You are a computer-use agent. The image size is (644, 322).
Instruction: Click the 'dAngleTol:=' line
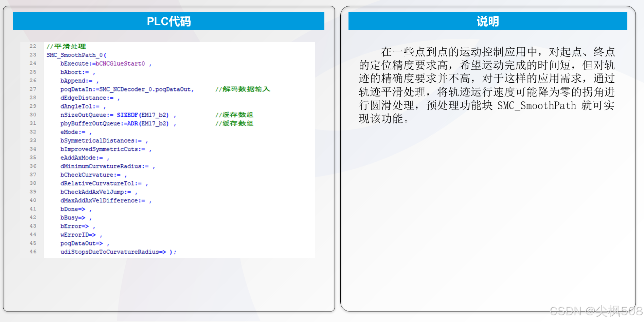point(83,106)
